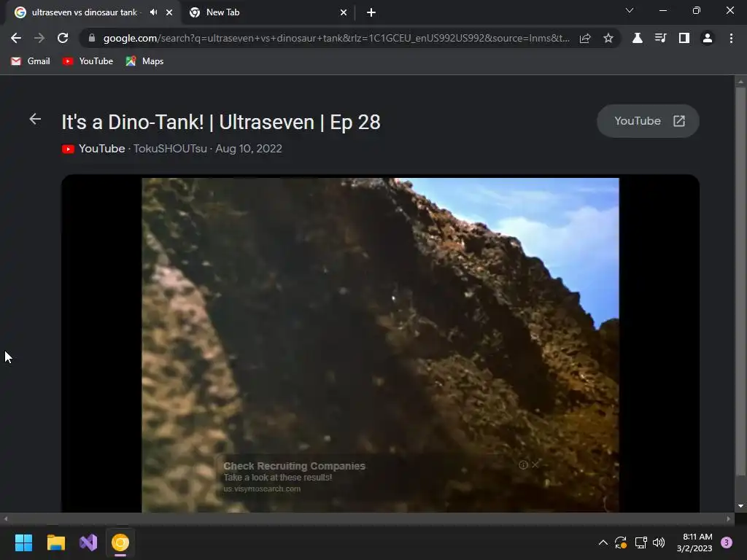Click the red YouTube source logo
Viewport: 747px width, 560px height.
point(68,149)
